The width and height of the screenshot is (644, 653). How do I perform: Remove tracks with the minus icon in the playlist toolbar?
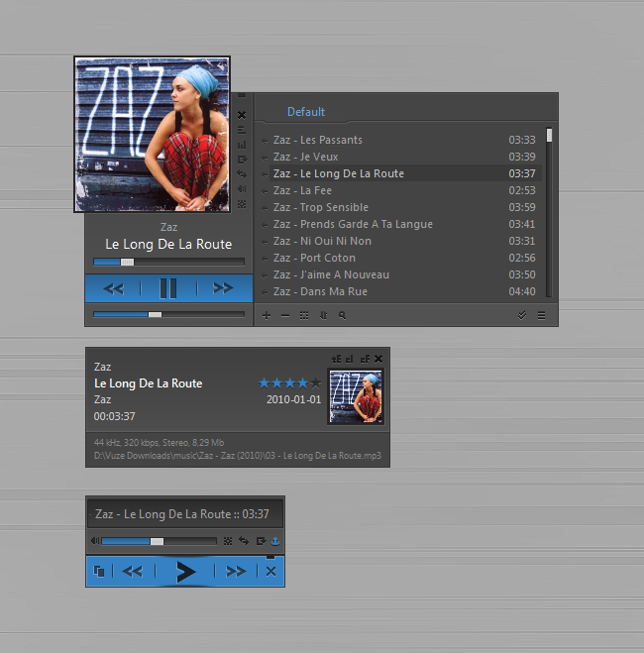[x=285, y=316]
